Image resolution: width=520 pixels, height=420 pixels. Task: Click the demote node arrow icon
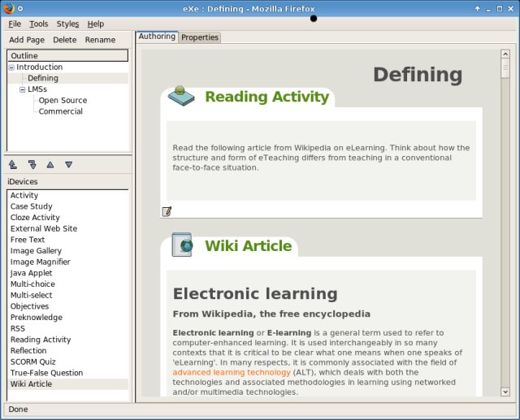[32, 164]
